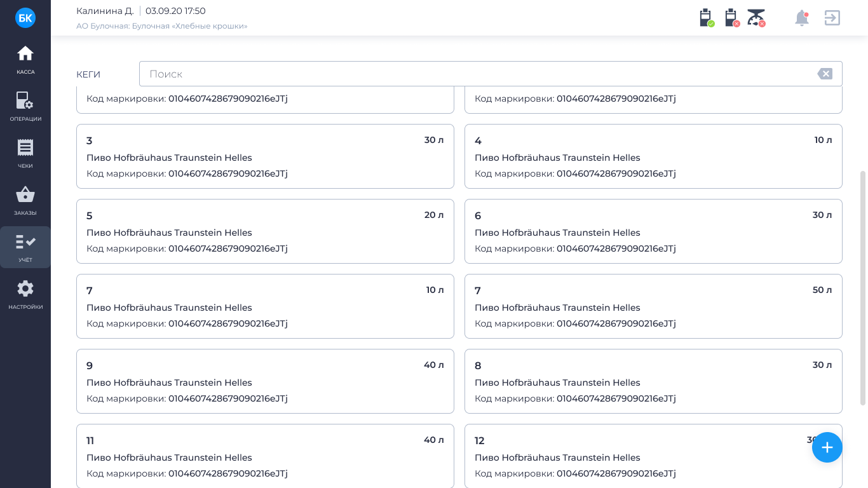Open the Касса home section
The width and height of the screenshot is (868, 488).
[25, 60]
